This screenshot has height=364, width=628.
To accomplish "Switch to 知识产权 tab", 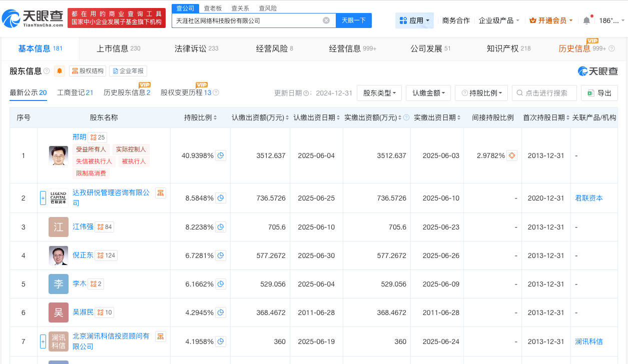I will tap(508, 48).
